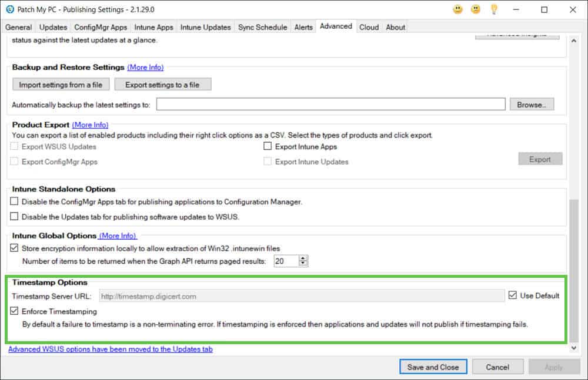The height and width of the screenshot is (380, 588).
Task: Click the vertical scrollbar thumb
Action: pos(574,271)
